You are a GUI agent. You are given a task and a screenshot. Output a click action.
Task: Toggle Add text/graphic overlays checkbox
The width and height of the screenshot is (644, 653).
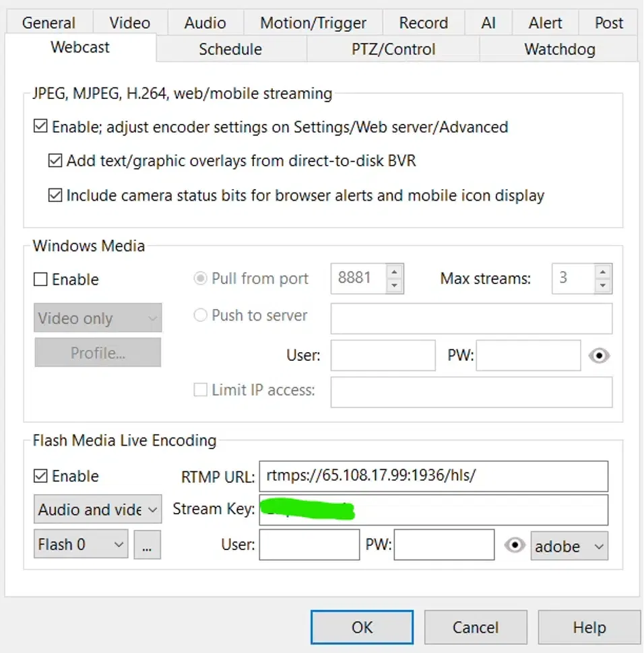click(55, 161)
